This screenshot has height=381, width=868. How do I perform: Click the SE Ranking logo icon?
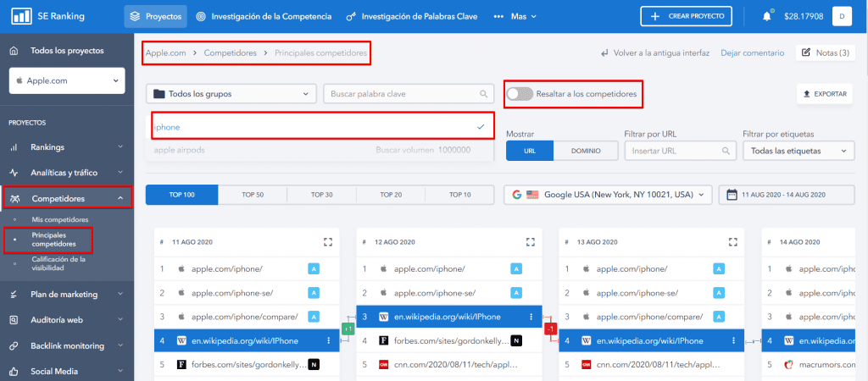coord(21,16)
